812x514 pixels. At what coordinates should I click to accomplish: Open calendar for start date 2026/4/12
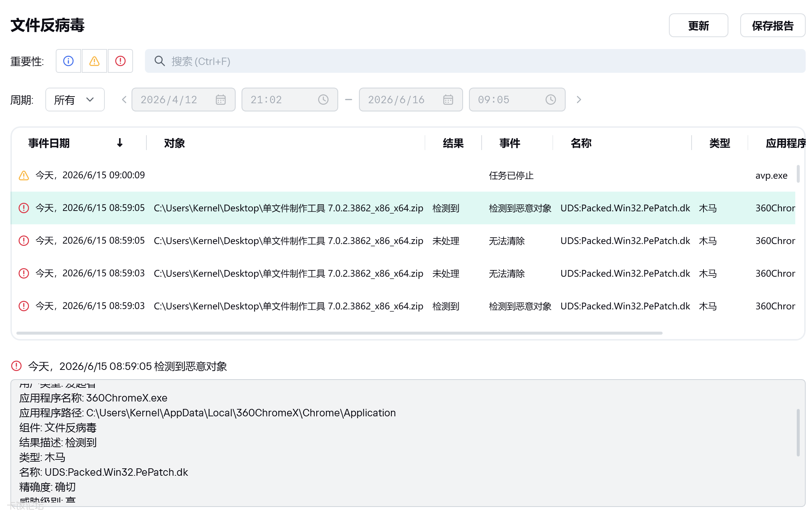(221, 100)
